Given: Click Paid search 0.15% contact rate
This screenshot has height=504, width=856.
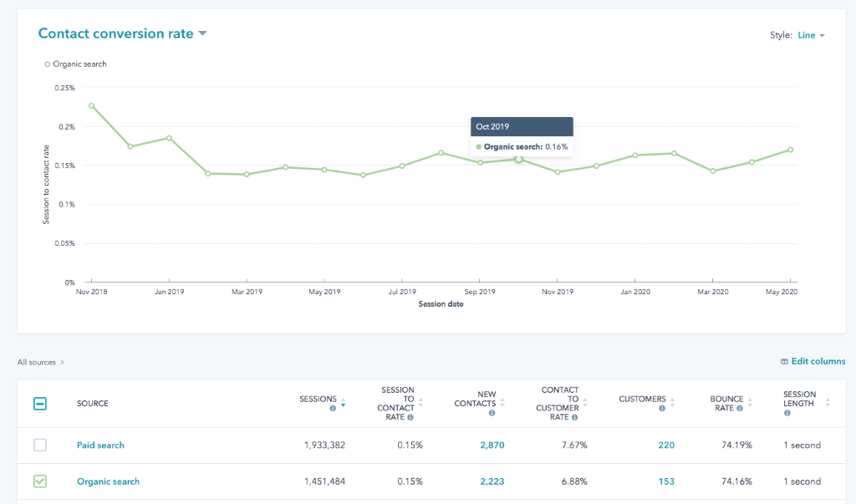Looking at the screenshot, I should pyautogui.click(x=410, y=445).
